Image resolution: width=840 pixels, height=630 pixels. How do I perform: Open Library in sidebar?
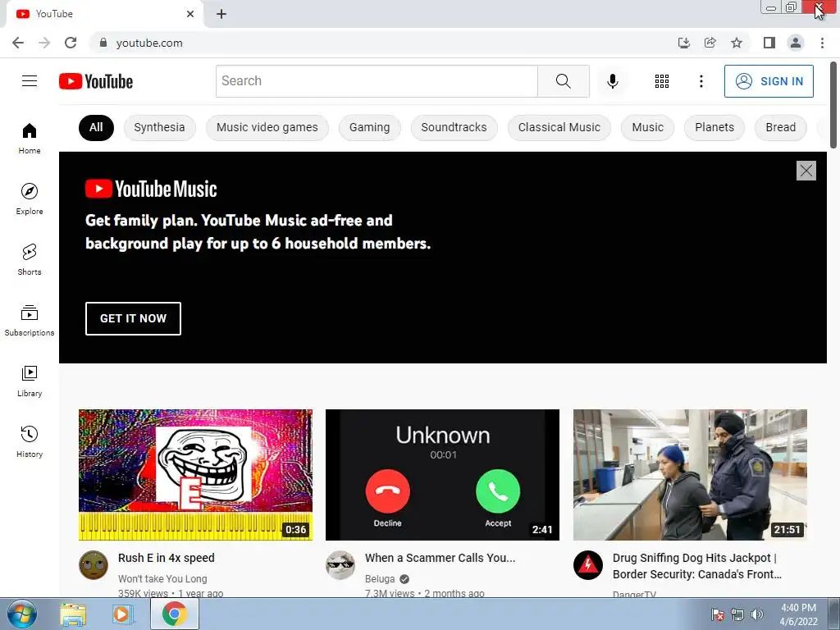click(30, 381)
